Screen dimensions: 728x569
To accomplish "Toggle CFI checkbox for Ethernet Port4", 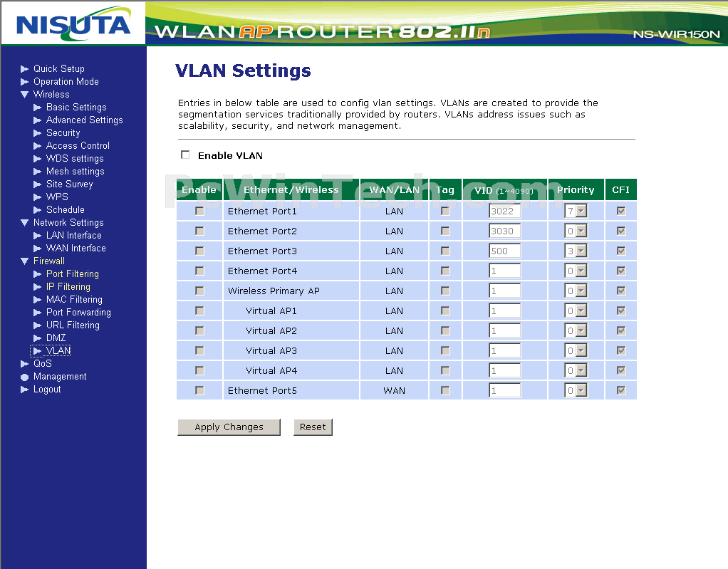I will click(x=620, y=271).
